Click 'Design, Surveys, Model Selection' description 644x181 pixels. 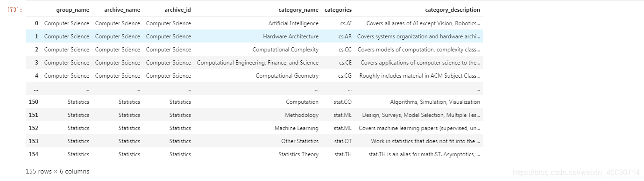pos(421,115)
